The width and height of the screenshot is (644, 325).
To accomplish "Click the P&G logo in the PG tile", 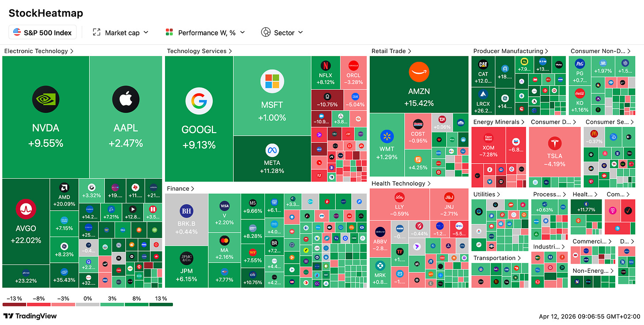I will click(x=579, y=64).
